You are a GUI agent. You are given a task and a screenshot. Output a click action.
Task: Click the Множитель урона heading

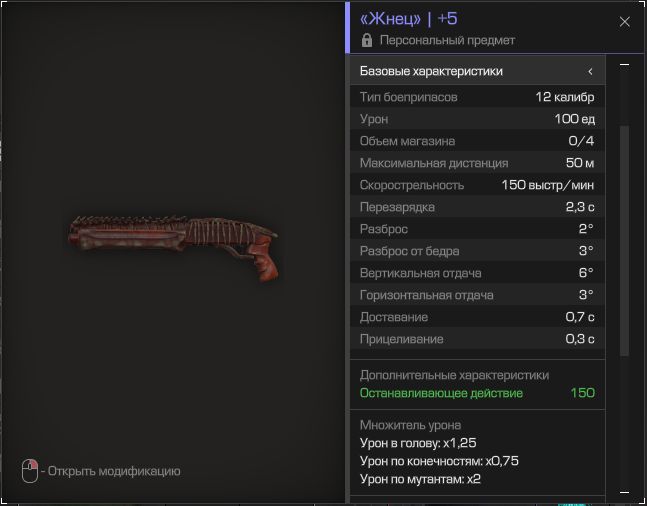point(410,425)
